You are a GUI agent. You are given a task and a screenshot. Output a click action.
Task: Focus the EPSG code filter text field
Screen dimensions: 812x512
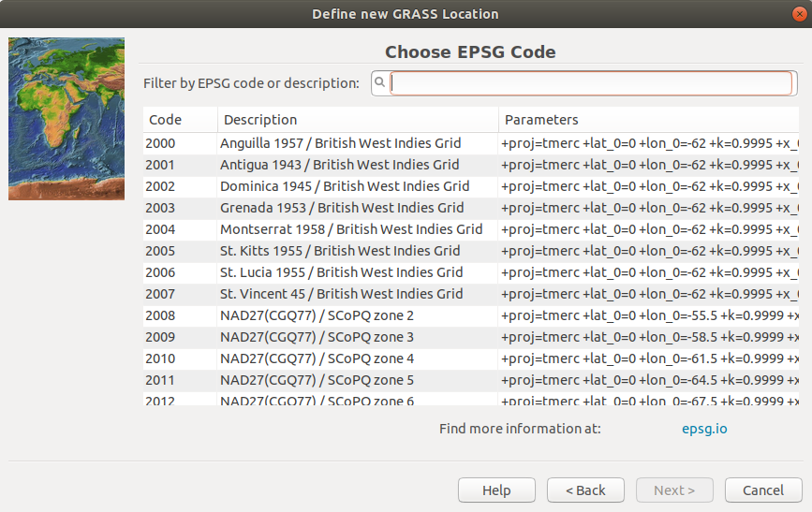pos(591,82)
